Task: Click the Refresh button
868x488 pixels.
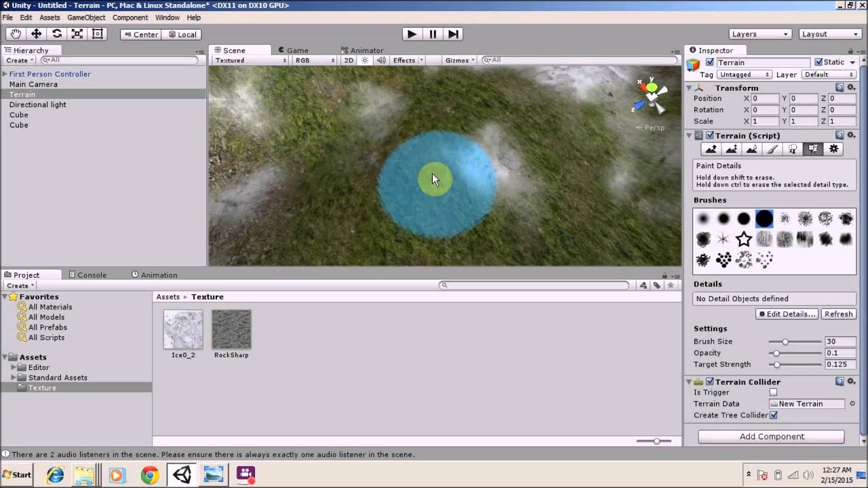Action: coord(838,314)
